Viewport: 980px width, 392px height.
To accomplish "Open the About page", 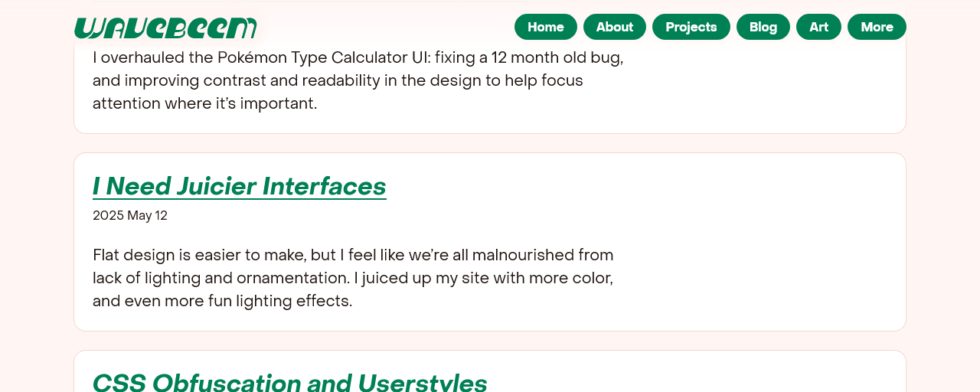I will coord(615,27).
